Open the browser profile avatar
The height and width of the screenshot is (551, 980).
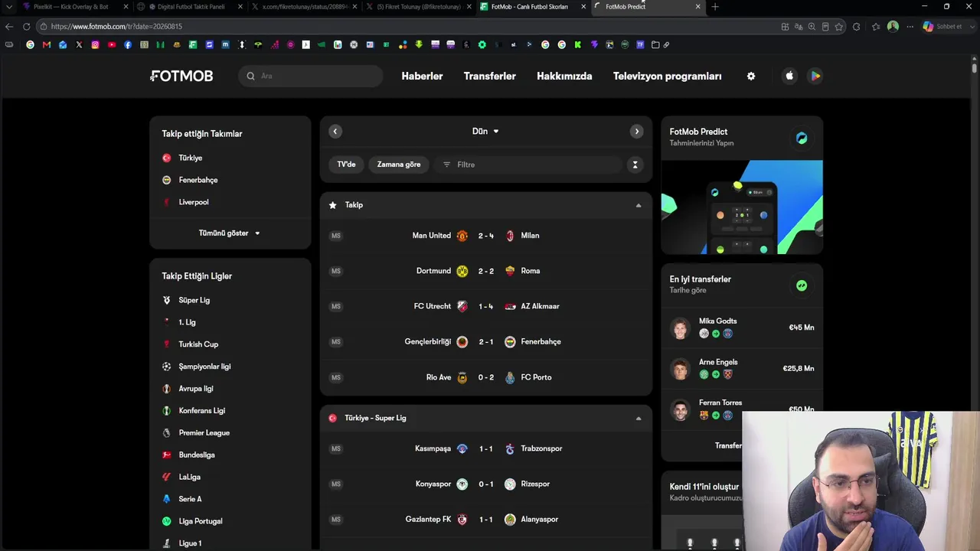[893, 27]
